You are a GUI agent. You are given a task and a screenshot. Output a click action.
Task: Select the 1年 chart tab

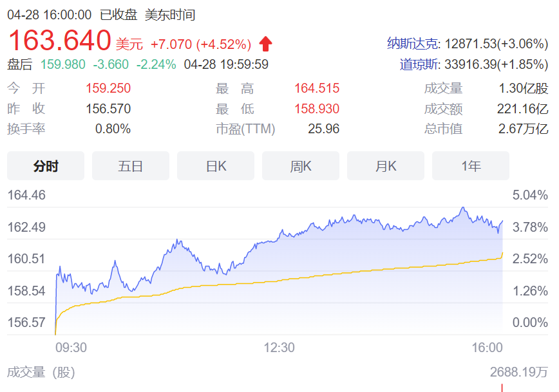(471, 166)
